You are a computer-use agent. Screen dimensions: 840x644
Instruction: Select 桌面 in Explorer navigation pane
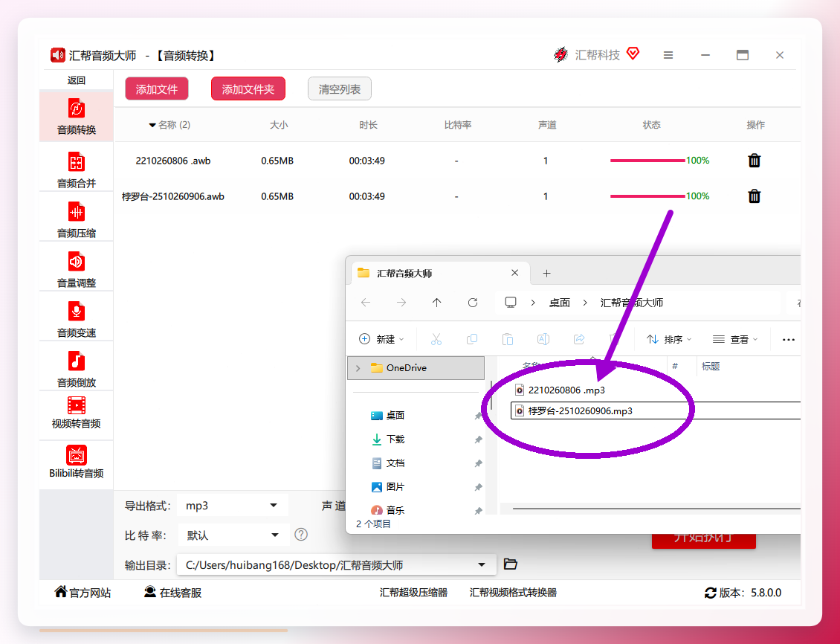[395, 415]
